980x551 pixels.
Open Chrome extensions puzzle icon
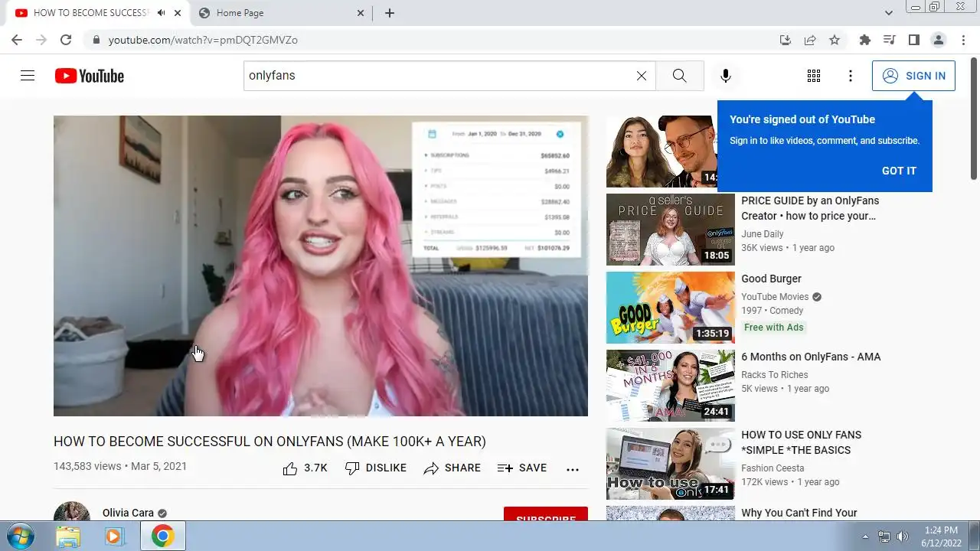(x=865, y=40)
